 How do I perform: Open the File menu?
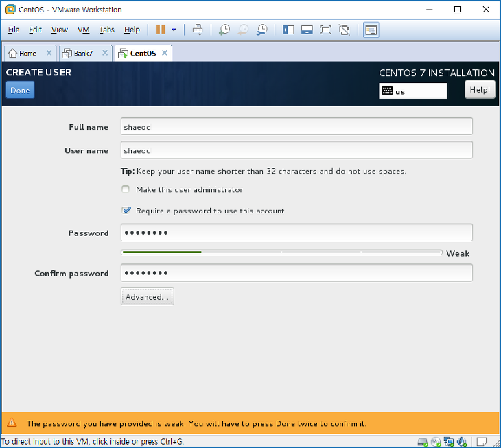[x=14, y=30]
